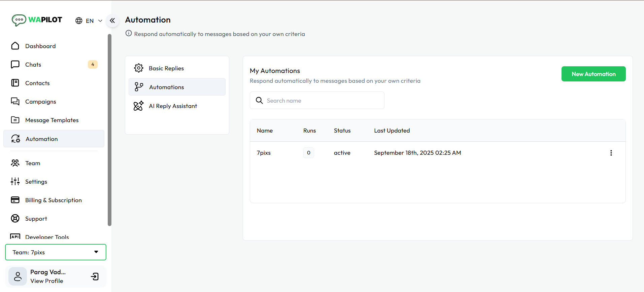Click the Chats speech bubble icon
The height and width of the screenshot is (292, 644).
click(15, 64)
